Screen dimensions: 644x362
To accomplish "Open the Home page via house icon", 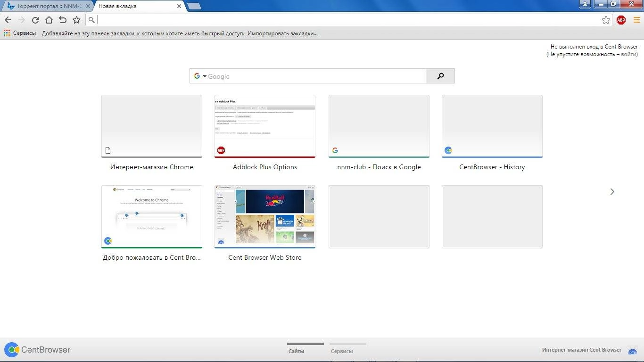I will [x=49, y=20].
